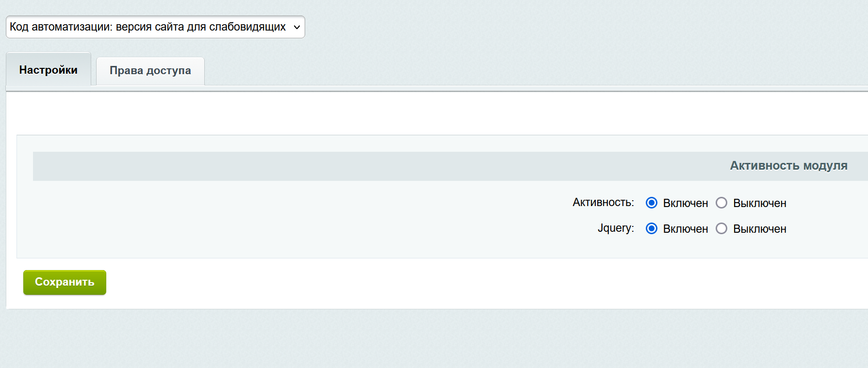Click the chevron arrow in module dropdown
The height and width of the screenshot is (368, 868).
coord(296,27)
